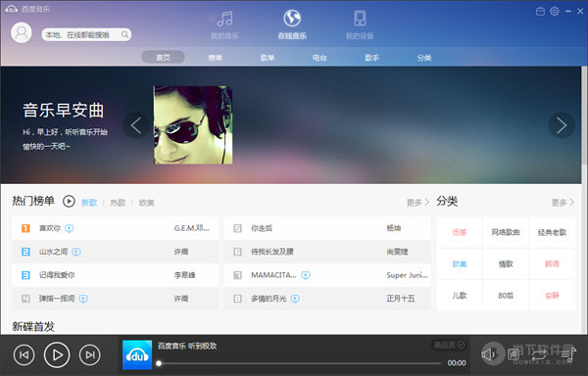
Task: Open the 我的音乐 music note icon
Action: (x=224, y=19)
